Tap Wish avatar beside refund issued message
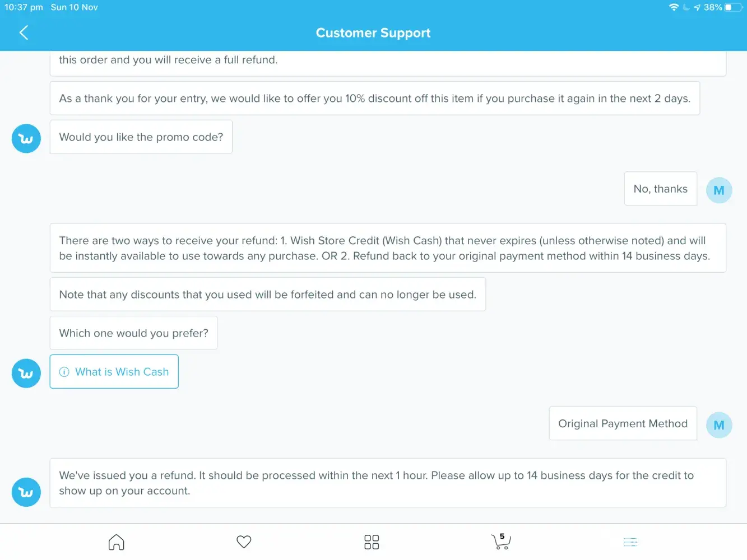Image resolution: width=747 pixels, height=560 pixels. tap(26, 492)
